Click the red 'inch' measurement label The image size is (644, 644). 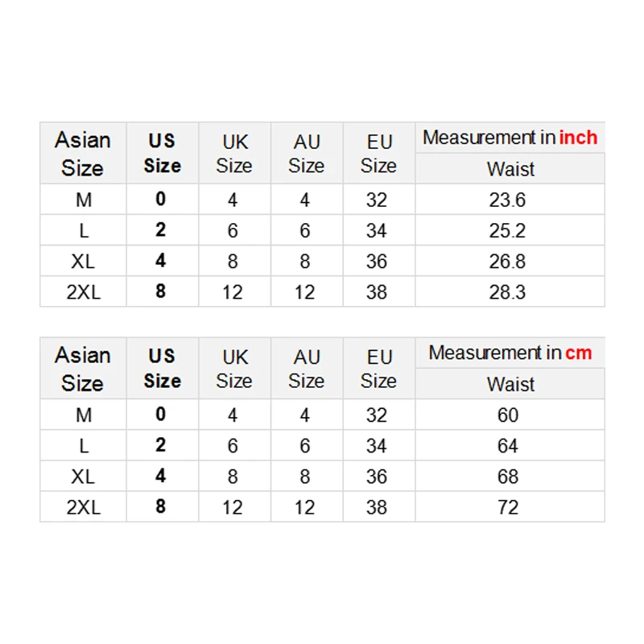578,138
